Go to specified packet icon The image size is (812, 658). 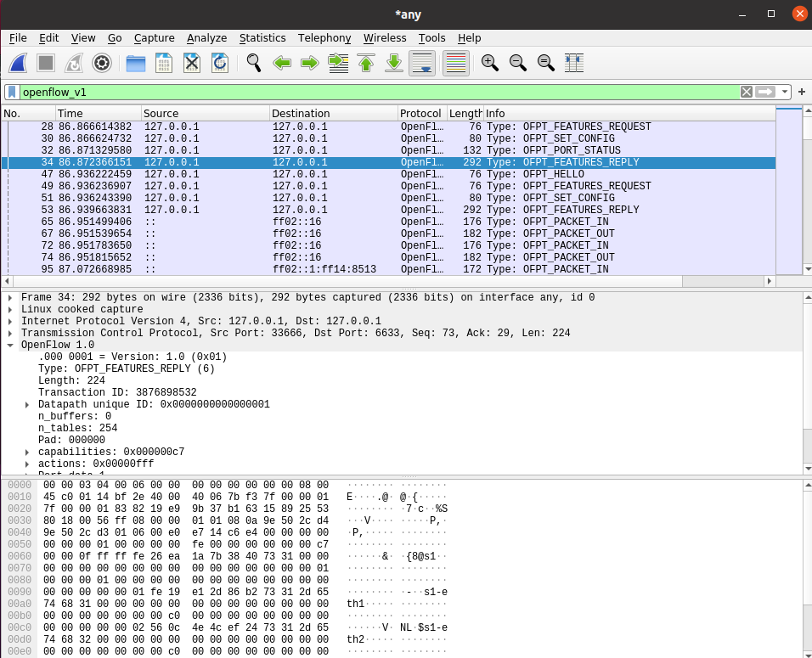[x=338, y=63]
